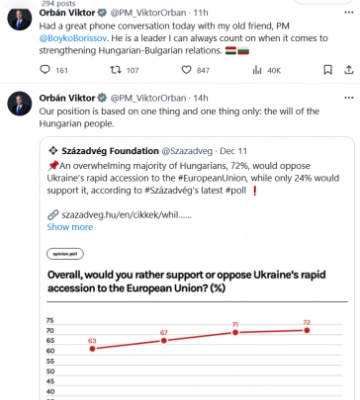Bookmark the Hungarian-Bulgarian relations tweet
The height and width of the screenshot is (400, 360).
[328, 70]
